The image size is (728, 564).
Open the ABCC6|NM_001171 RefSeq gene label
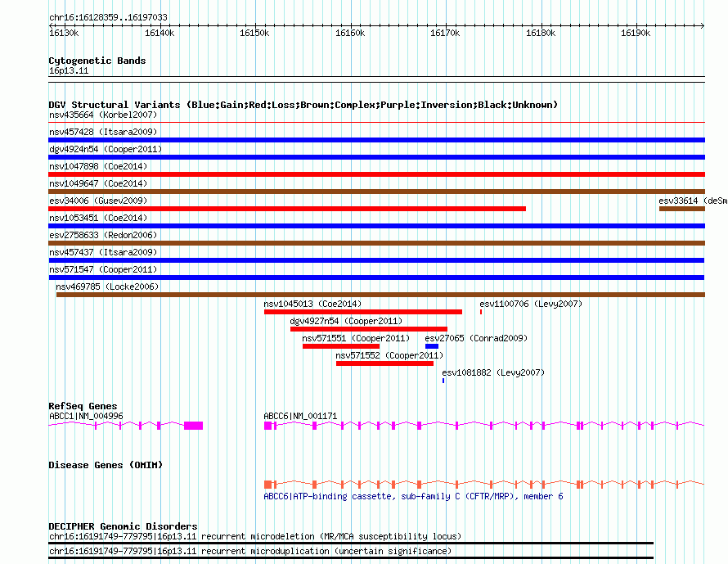[300, 416]
